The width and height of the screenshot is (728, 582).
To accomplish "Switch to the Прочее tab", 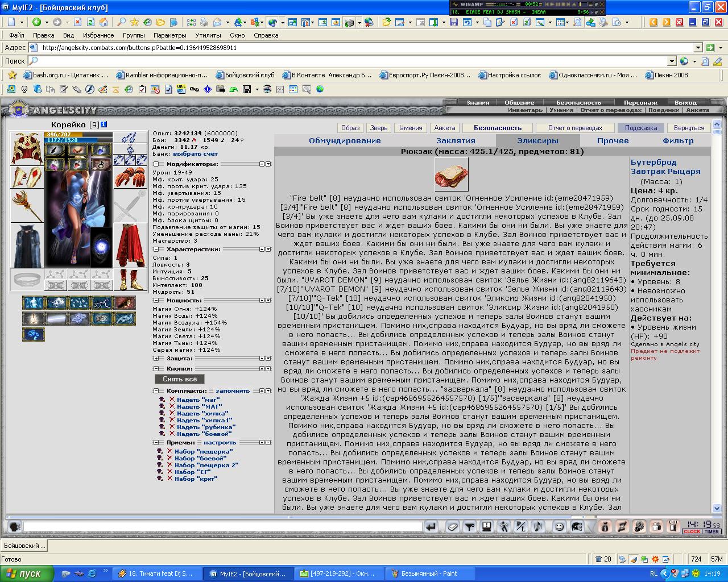I will click(x=613, y=141).
